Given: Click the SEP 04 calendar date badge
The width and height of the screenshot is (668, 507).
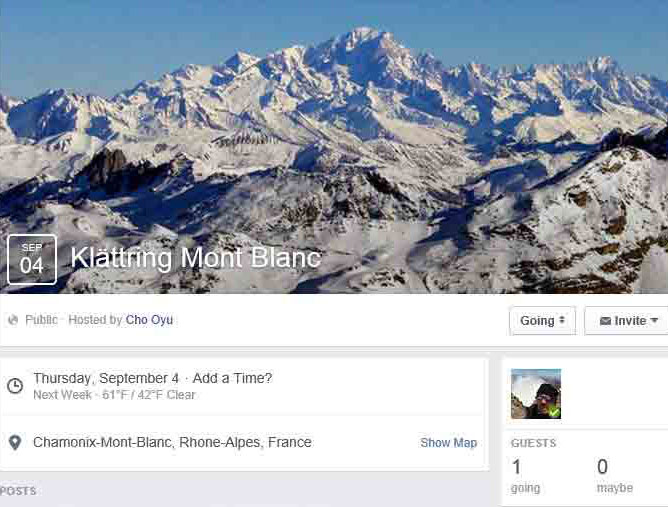Looking at the screenshot, I should pos(32,259).
